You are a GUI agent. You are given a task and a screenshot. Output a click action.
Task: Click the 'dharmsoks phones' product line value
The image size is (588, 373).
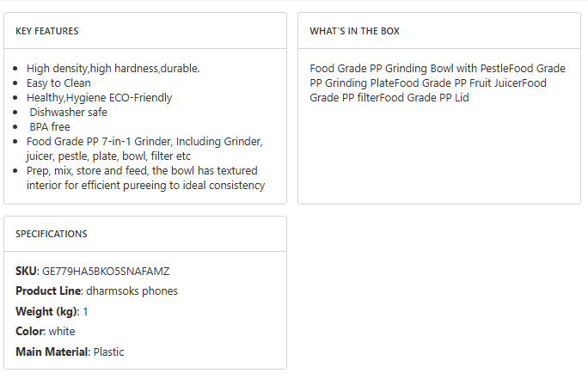(x=132, y=291)
